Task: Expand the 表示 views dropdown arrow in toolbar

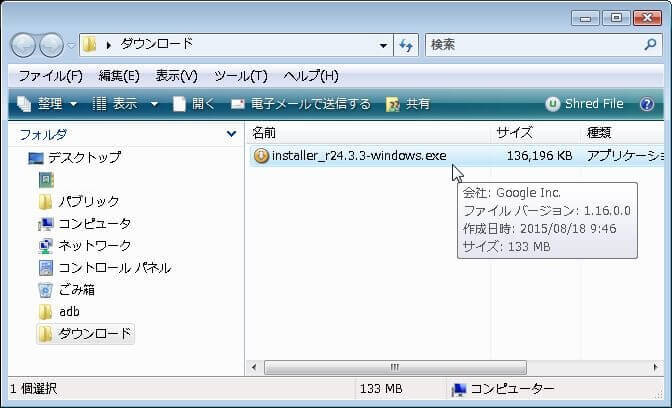Action: point(154,104)
